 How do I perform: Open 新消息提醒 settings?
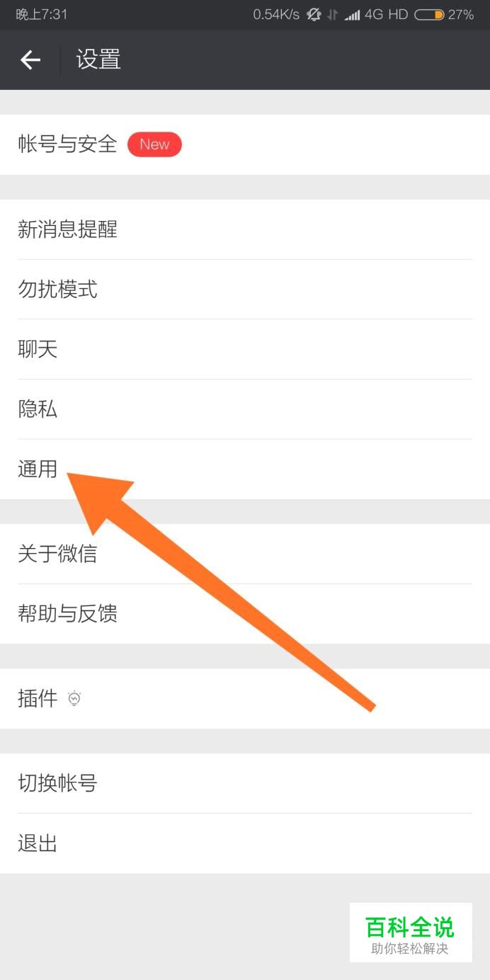click(245, 229)
